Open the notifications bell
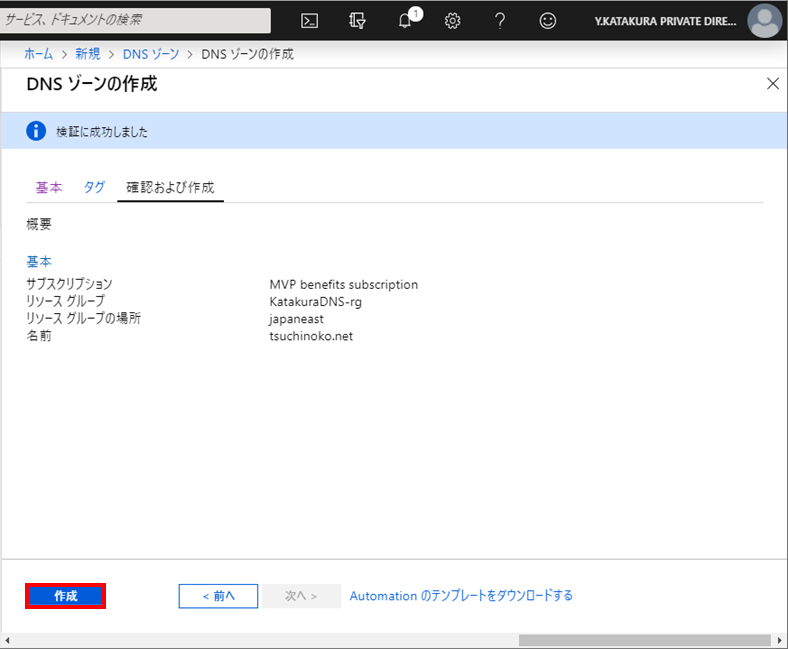The image size is (788, 649). (x=405, y=21)
